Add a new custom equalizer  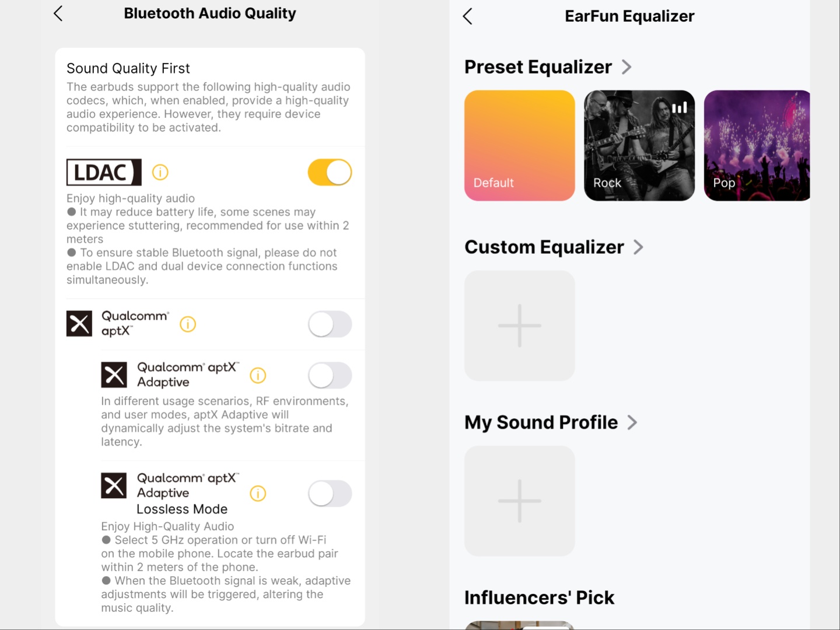pos(519,325)
